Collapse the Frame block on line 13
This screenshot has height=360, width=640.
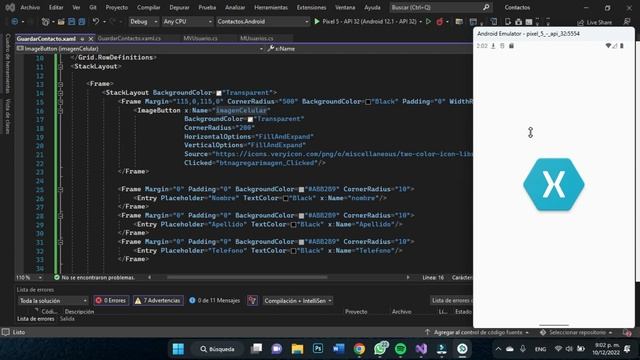[x=60, y=84]
